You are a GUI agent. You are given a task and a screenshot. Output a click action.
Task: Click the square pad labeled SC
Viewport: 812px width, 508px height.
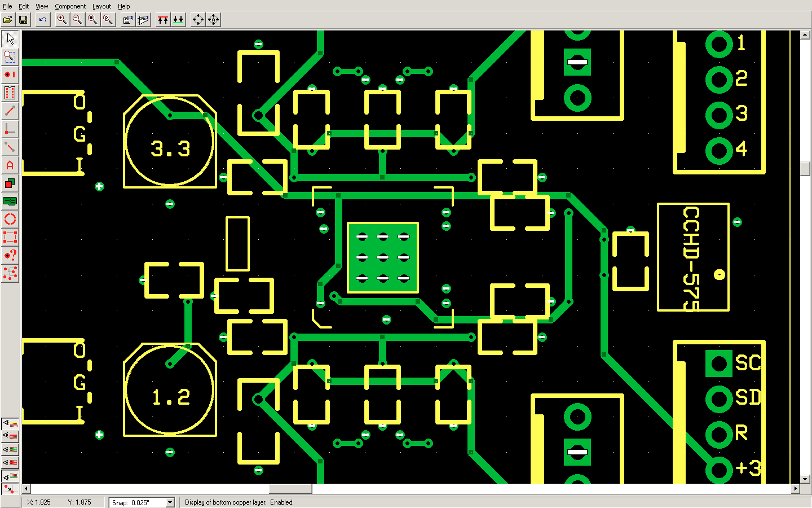(x=719, y=364)
